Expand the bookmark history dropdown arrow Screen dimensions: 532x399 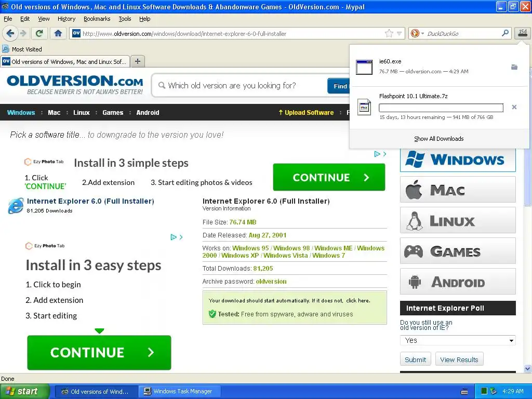(x=400, y=33)
